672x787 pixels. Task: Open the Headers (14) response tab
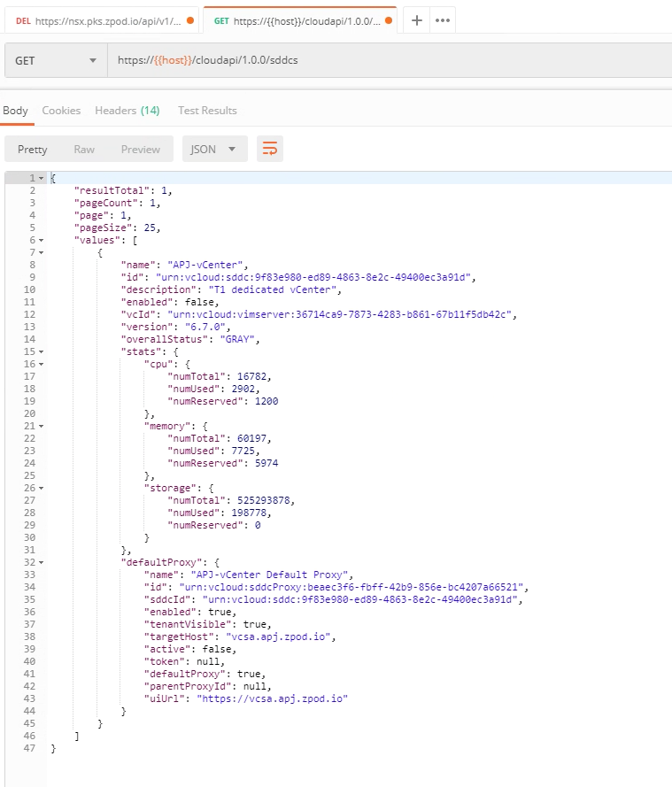pyautogui.click(x=127, y=111)
